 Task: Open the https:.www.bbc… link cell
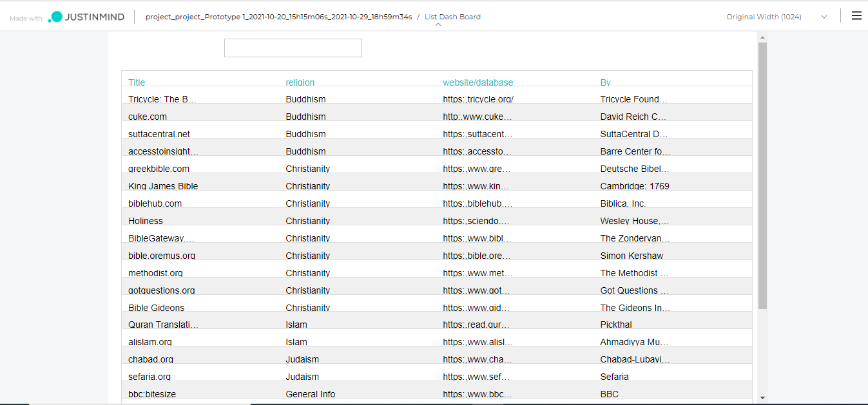point(477,394)
